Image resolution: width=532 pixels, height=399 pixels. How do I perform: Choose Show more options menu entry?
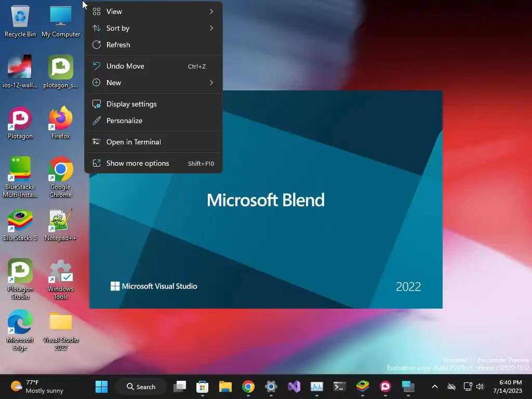(153, 164)
